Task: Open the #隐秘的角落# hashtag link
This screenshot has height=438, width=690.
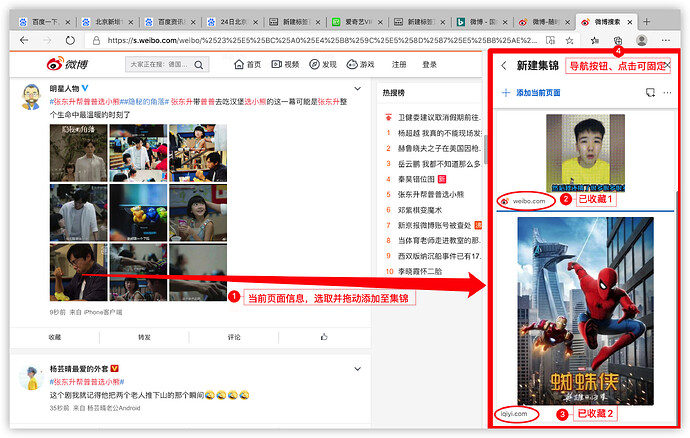Action: (145, 102)
